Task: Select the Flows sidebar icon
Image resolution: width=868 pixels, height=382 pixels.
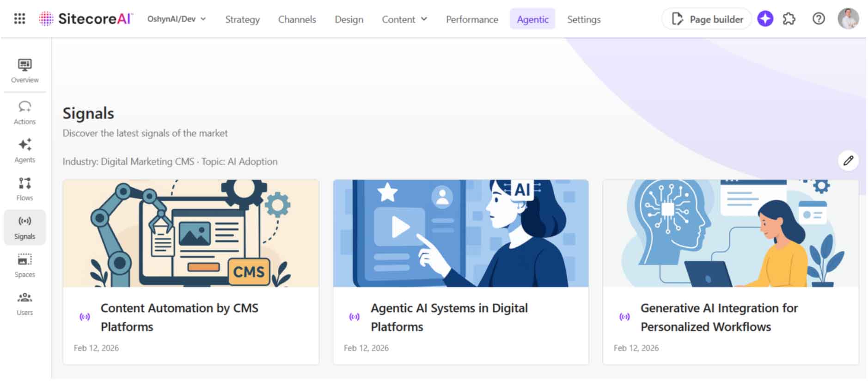Action: click(x=24, y=189)
